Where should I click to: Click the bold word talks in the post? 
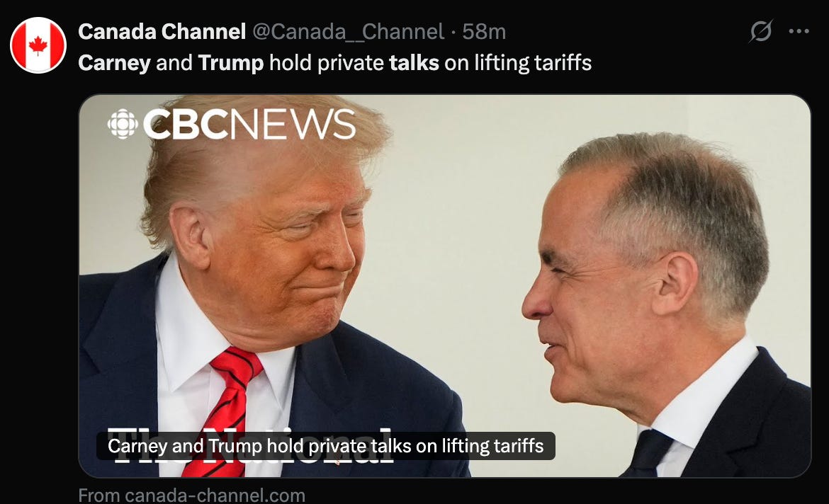(x=414, y=63)
